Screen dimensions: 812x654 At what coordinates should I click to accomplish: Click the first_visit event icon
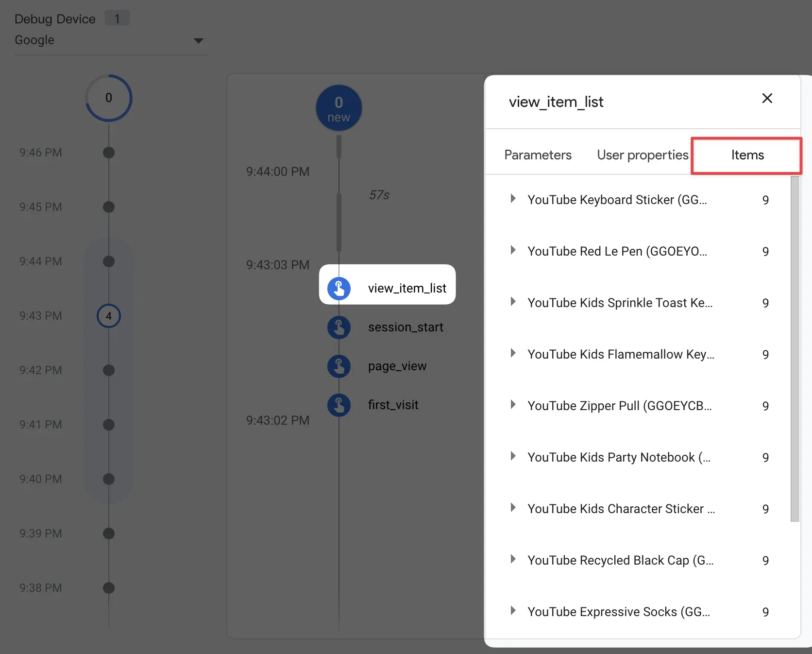click(339, 405)
